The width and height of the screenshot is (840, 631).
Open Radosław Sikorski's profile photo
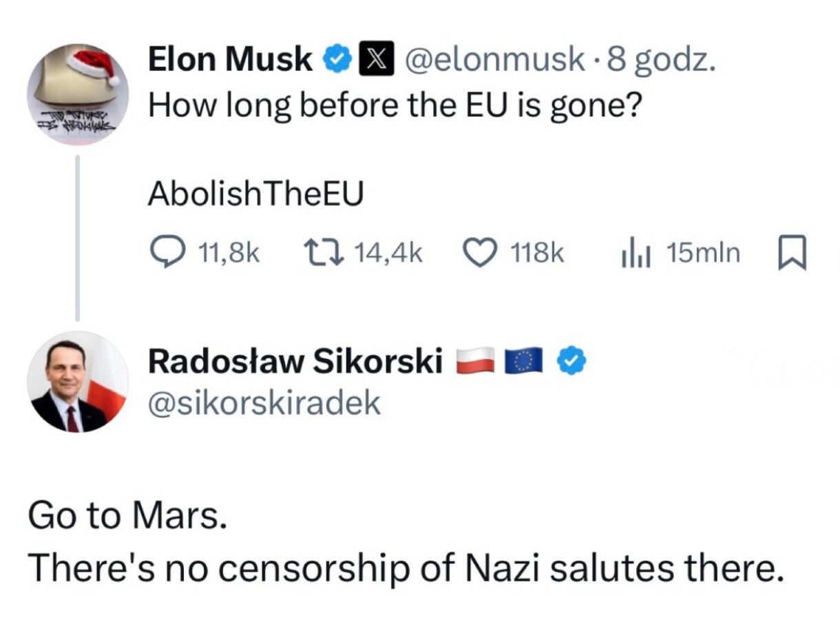tap(78, 382)
